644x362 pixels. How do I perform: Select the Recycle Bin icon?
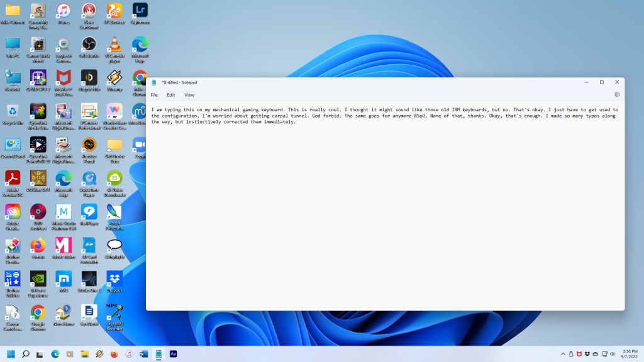[12, 111]
